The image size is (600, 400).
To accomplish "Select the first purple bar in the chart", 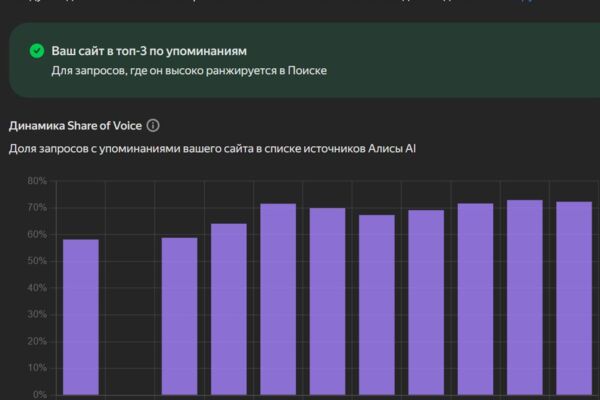I will (81, 317).
